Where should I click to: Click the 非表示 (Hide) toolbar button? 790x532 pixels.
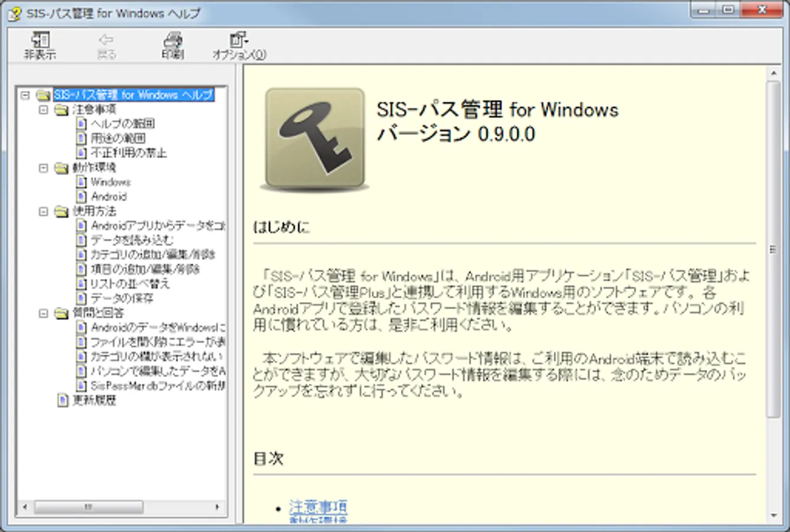tap(40, 46)
